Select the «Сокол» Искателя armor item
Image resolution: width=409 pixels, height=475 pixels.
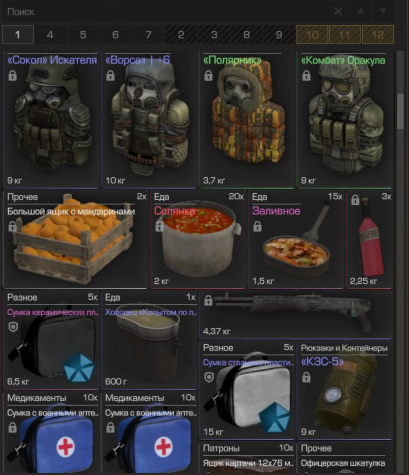[x=52, y=120]
